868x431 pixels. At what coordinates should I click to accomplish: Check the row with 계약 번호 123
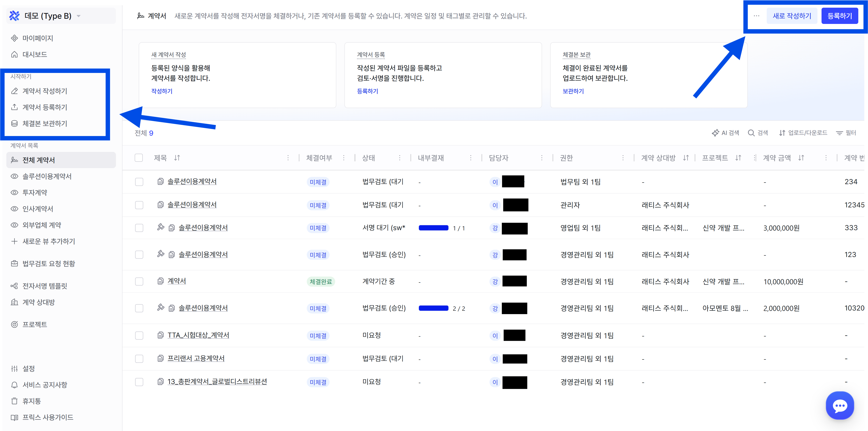tap(139, 255)
